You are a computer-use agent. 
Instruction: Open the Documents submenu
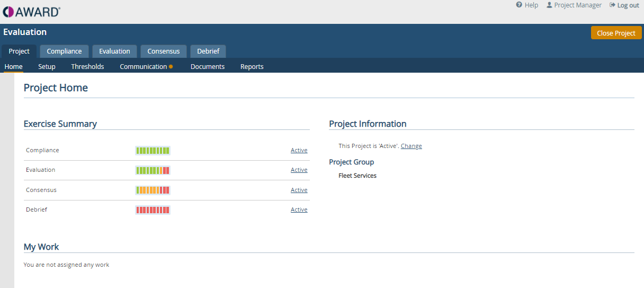pos(208,67)
